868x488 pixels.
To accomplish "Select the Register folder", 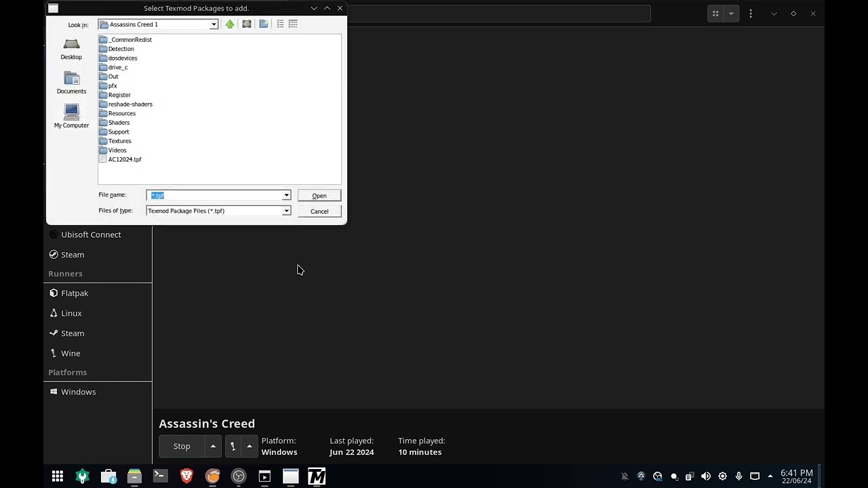I will click(115, 95).
